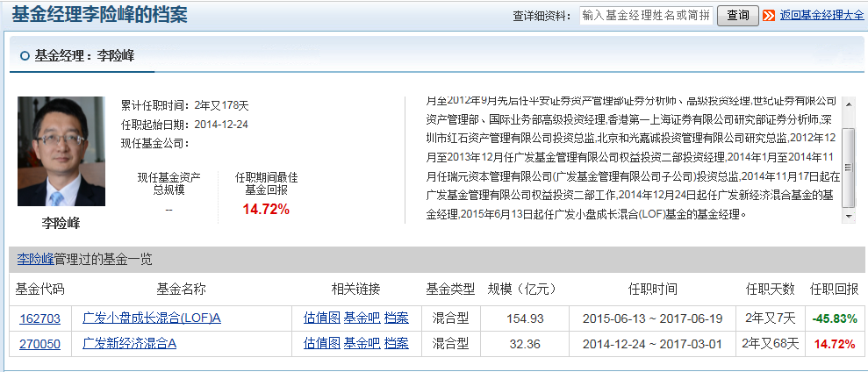Open 广发新经济混合A fund page

click(x=130, y=344)
